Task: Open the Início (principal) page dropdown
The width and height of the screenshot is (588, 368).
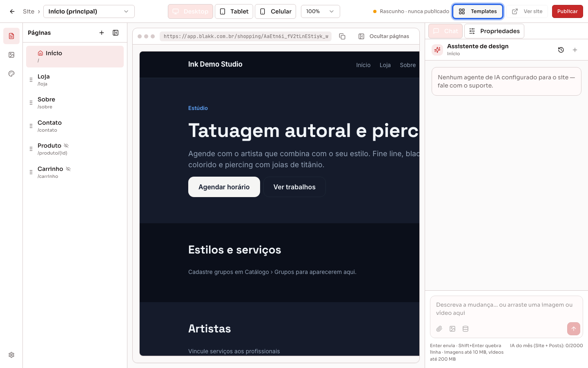Action: point(89,11)
